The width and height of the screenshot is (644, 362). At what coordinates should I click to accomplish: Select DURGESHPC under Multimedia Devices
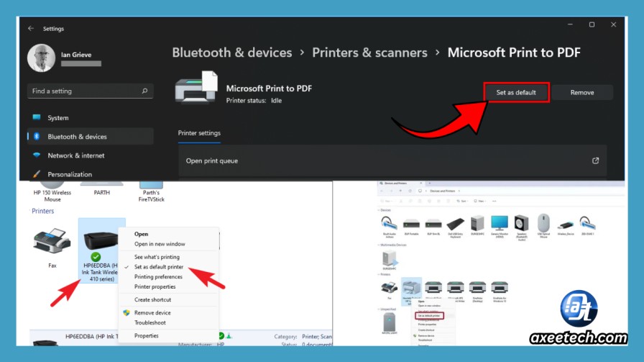[x=390, y=260]
